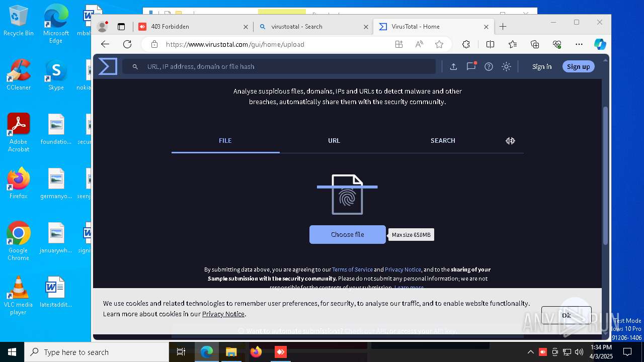Click the browser Back arrow

point(105,44)
